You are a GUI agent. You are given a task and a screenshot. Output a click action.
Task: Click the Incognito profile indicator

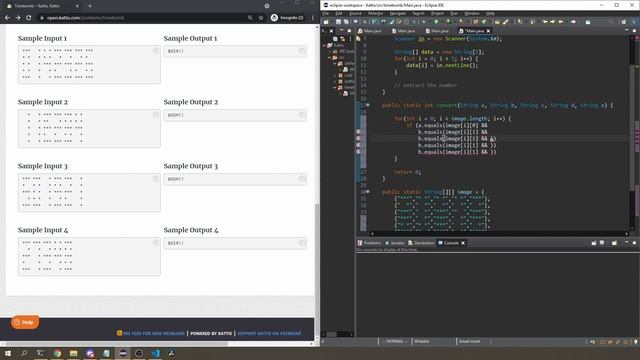[x=287, y=18]
